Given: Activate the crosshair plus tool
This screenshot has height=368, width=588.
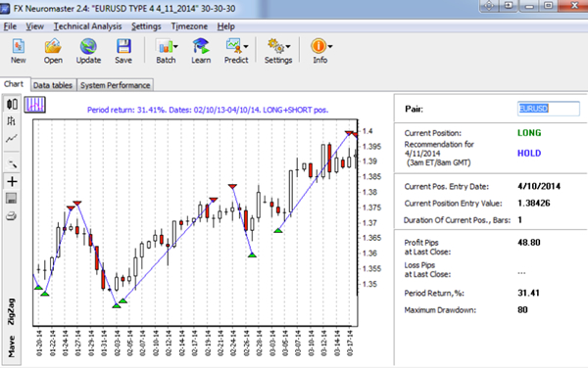Looking at the screenshot, I should point(12,182).
